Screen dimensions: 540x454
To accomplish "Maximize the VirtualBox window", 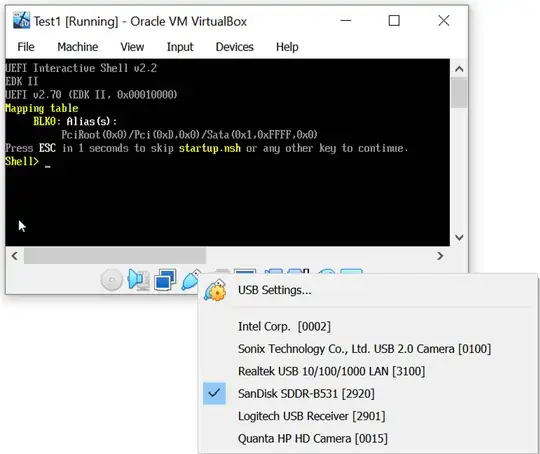I will [394, 21].
